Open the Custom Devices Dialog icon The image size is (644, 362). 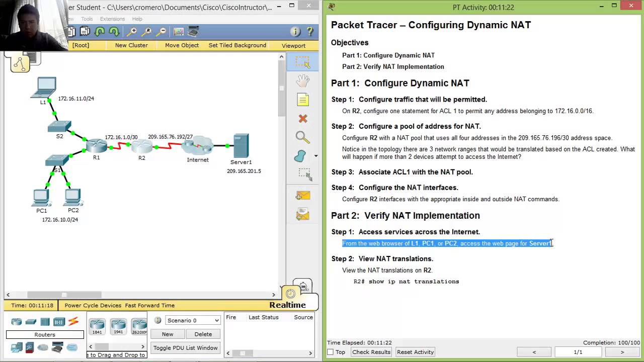(193, 32)
